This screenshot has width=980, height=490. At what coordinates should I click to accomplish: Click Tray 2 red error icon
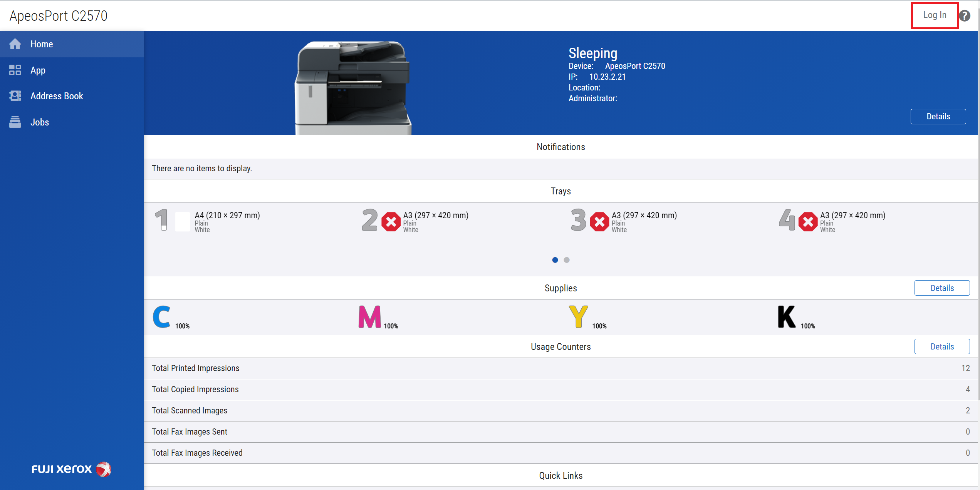tap(391, 222)
